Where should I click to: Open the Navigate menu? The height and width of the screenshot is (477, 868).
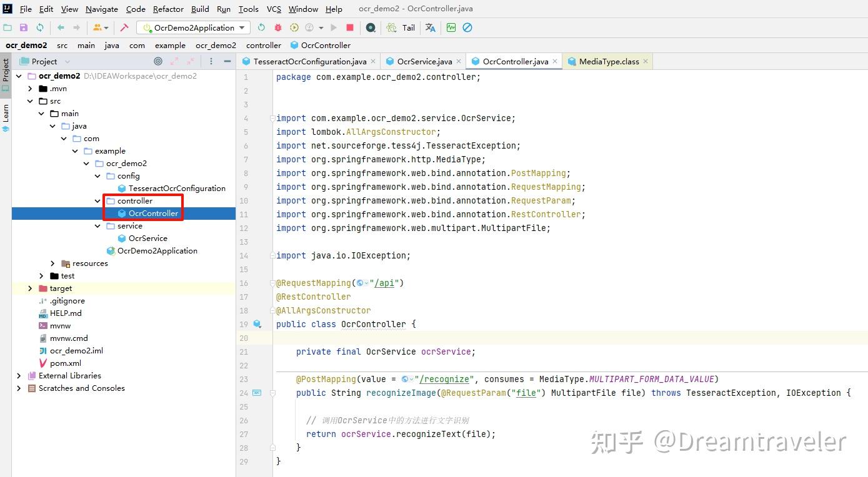tap(101, 9)
